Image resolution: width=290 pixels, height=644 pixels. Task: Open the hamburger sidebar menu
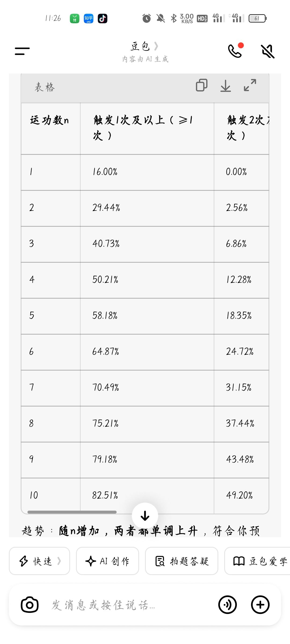point(22,51)
